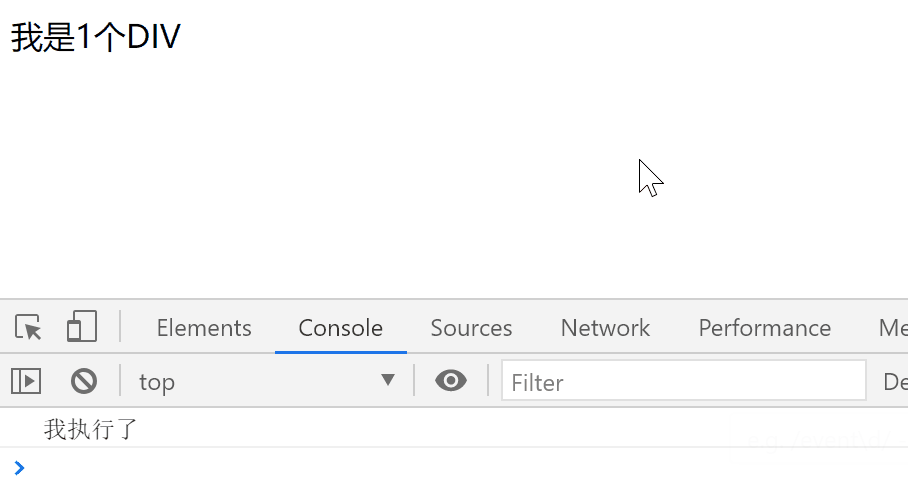Click the '我执行了' console log message

coord(91,430)
